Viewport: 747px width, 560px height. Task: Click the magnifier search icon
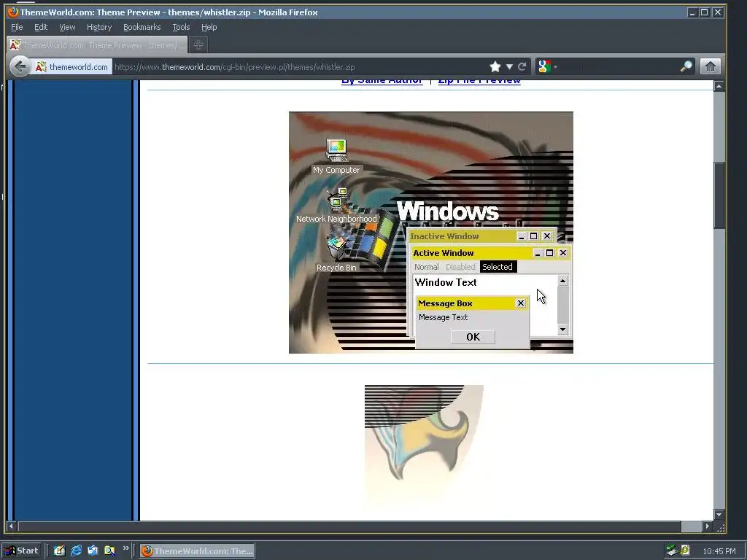(x=686, y=66)
